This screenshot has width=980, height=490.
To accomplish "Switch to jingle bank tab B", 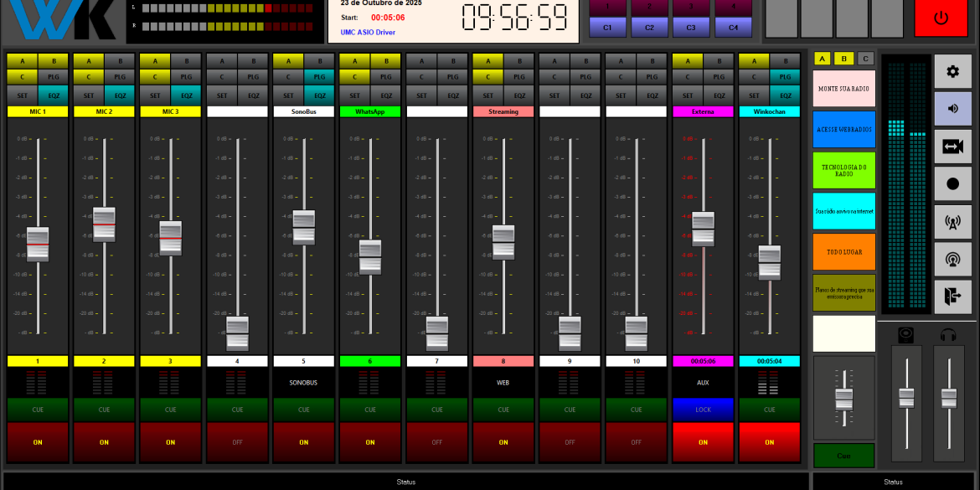I will tap(844, 59).
